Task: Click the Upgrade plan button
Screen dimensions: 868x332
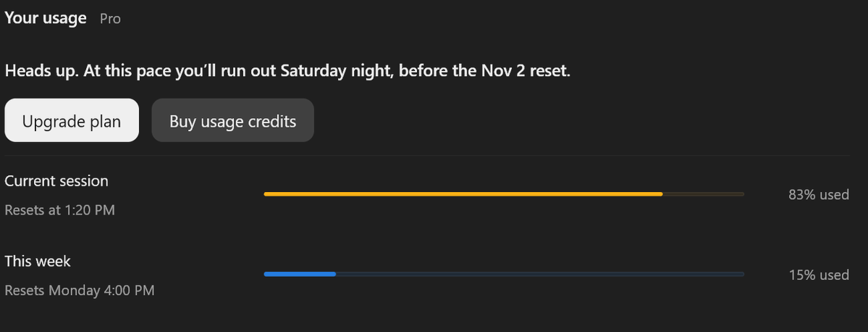Action: (x=72, y=120)
